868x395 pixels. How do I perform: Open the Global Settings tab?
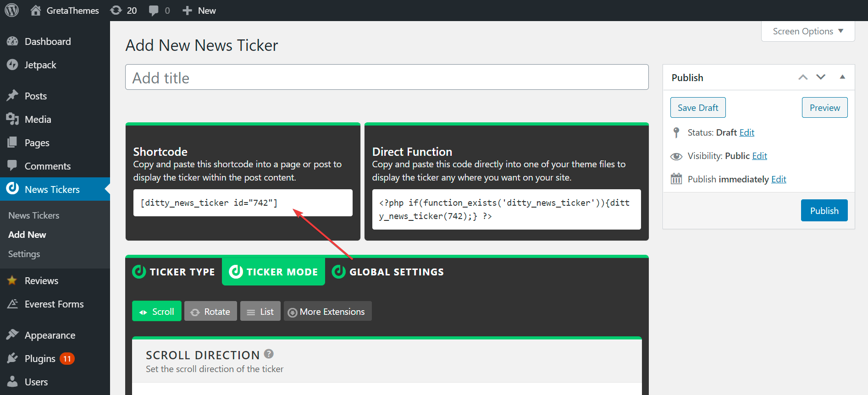(x=388, y=272)
